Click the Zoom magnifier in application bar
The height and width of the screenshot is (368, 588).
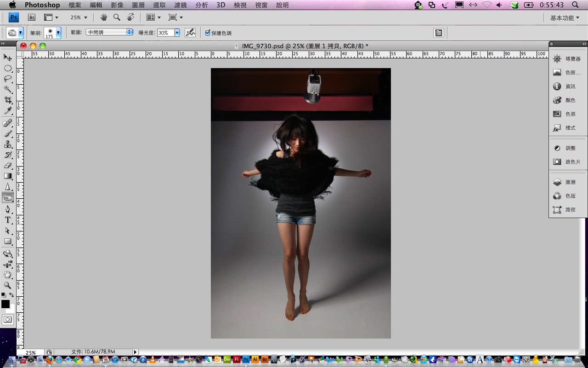[117, 17]
